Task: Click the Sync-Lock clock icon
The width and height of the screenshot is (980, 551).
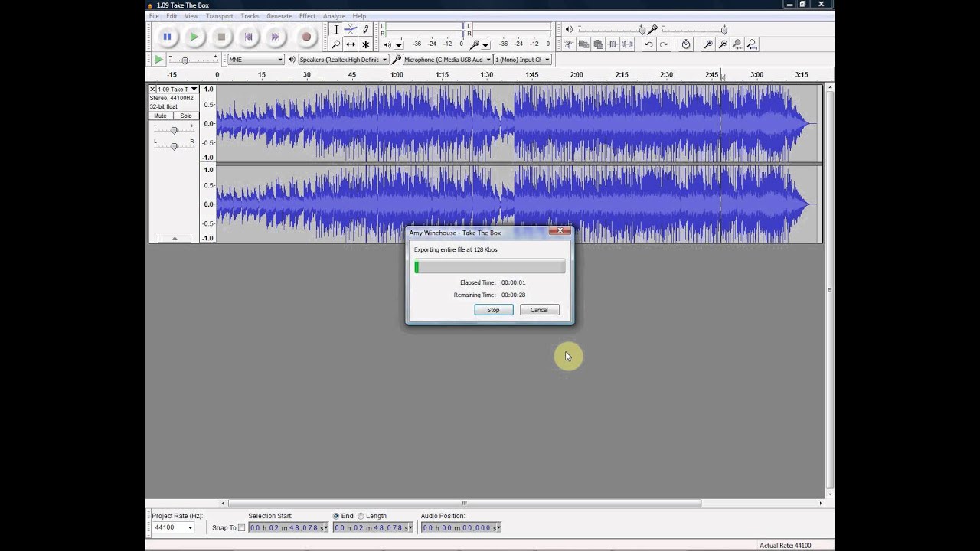Action: point(686,44)
